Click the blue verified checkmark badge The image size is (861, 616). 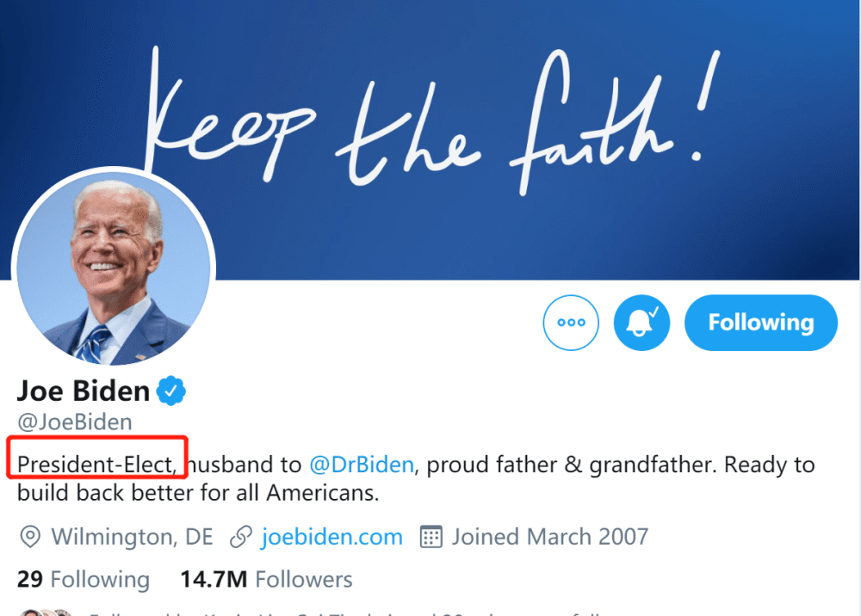(171, 391)
